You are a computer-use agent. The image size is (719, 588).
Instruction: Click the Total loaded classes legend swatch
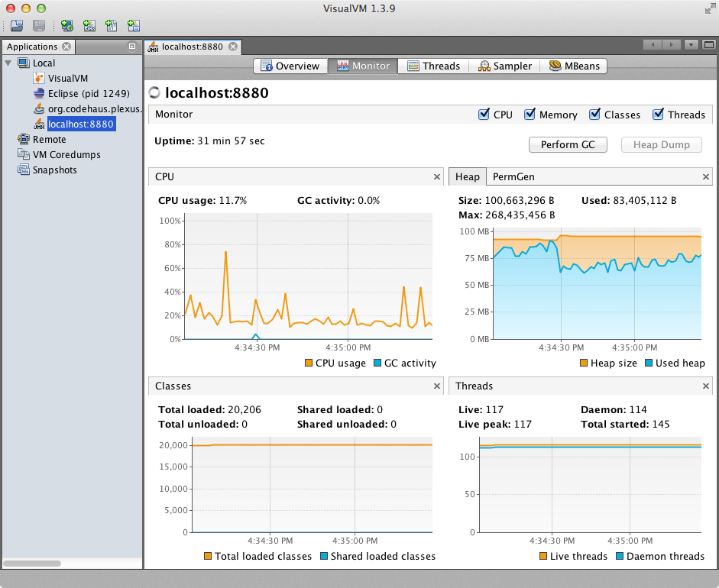coord(208,556)
